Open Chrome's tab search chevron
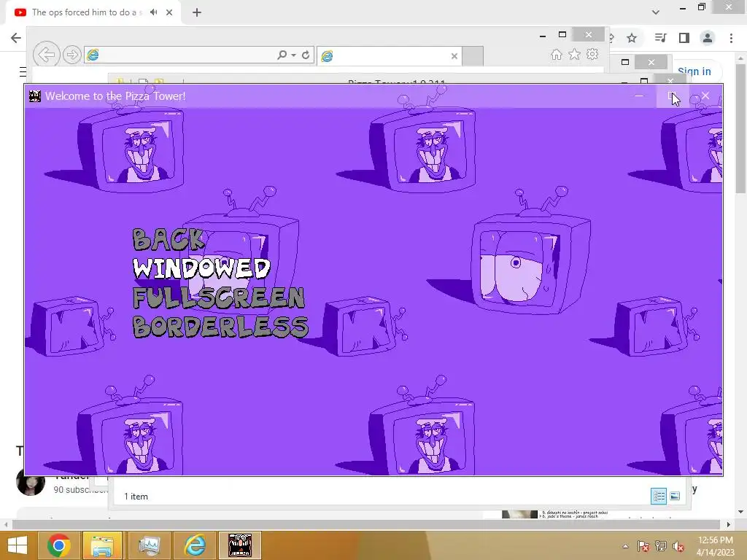 click(x=656, y=12)
